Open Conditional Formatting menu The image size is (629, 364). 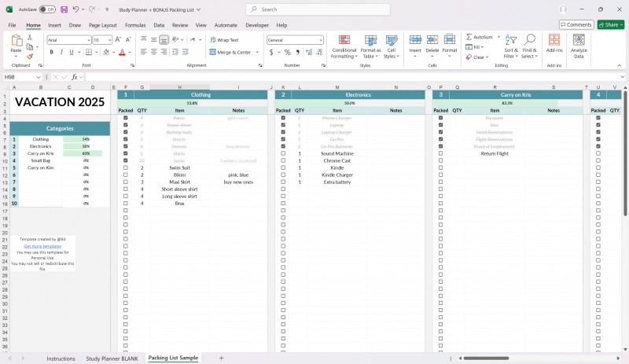(x=344, y=46)
